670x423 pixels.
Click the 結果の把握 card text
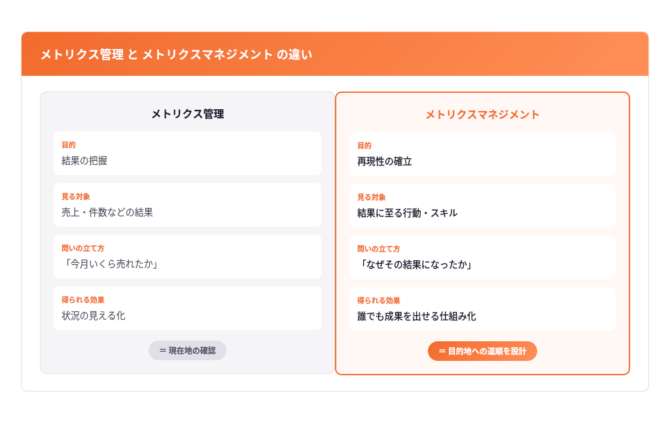click(x=93, y=161)
